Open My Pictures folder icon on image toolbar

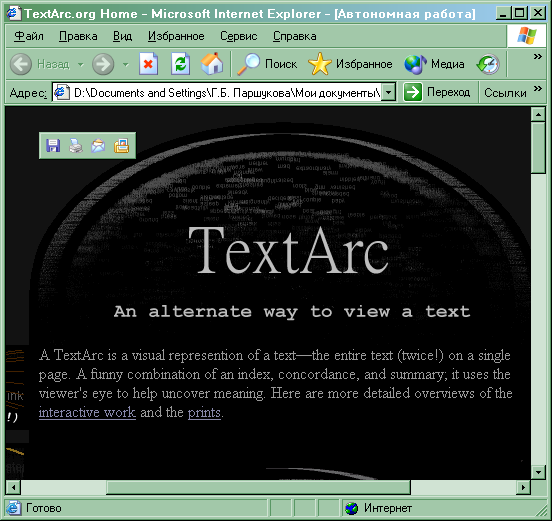[121, 145]
